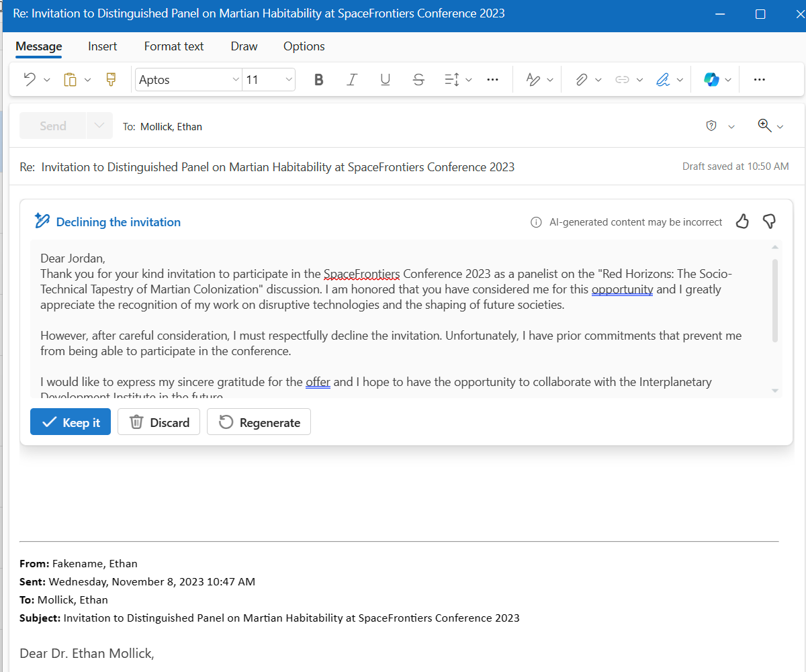This screenshot has width=806, height=672.
Task: Expand the Styles dropdown arrow
Action: pyautogui.click(x=550, y=80)
